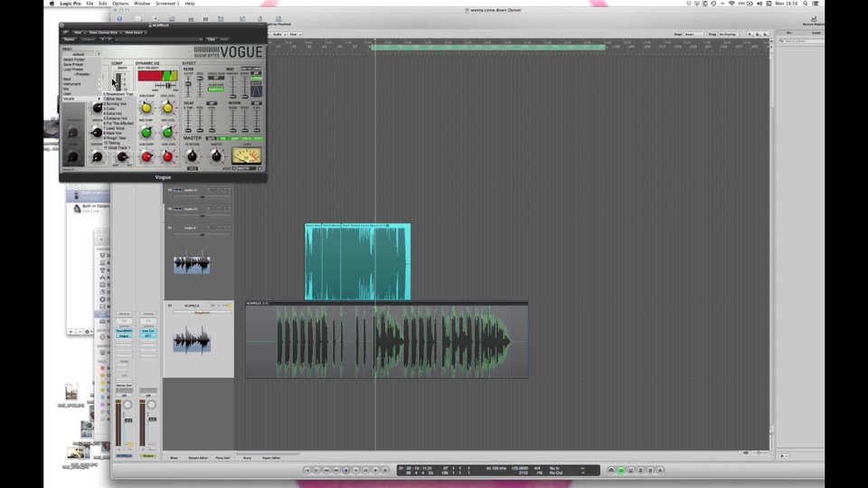
Task: Switch to the Piano Roll tab
Action: coord(222,458)
